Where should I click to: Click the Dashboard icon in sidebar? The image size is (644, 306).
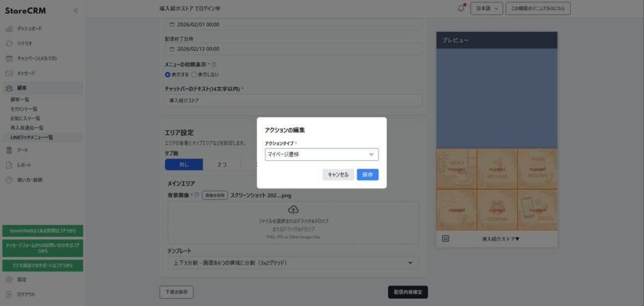tap(9, 29)
